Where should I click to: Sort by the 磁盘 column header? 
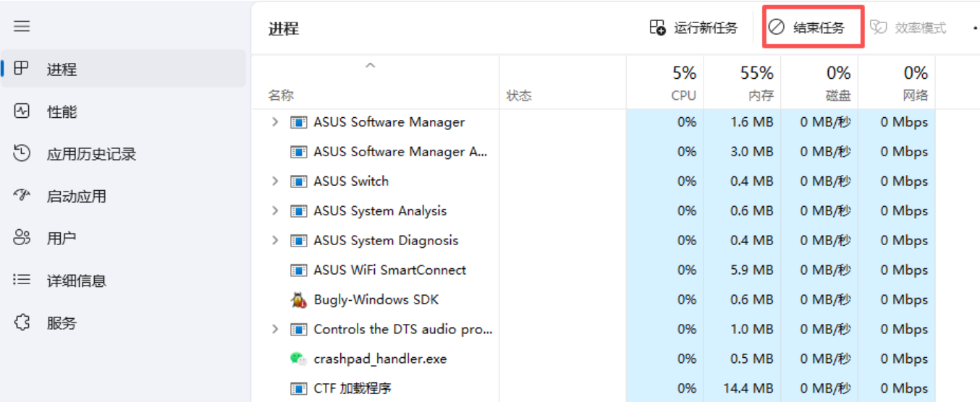pyautogui.click(x=838, y=95)
